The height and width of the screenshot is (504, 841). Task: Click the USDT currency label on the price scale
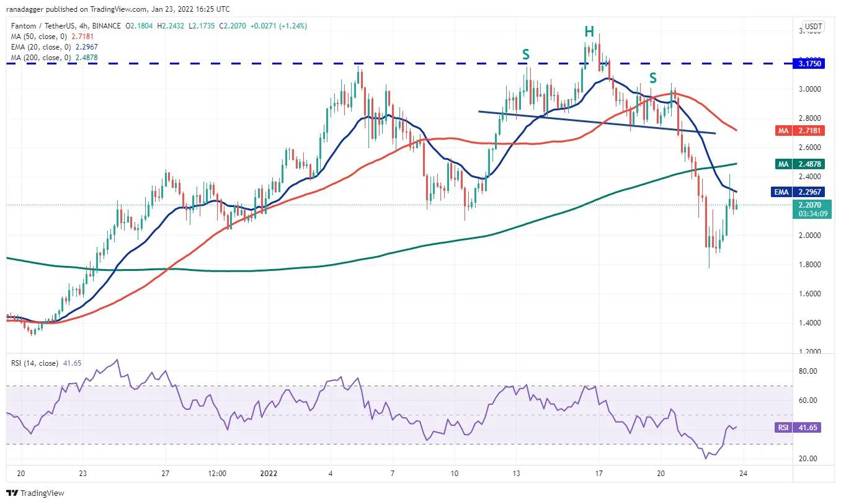tap(812, 27)
